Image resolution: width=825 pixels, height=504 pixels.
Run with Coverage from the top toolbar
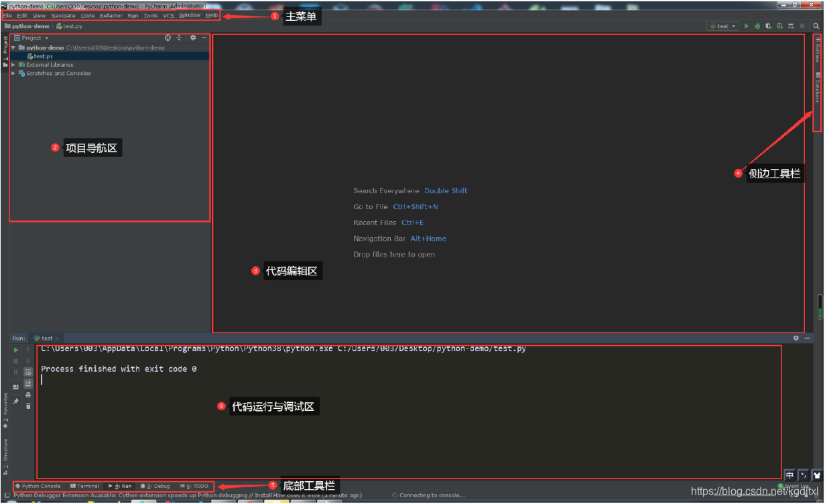point(769,26)
